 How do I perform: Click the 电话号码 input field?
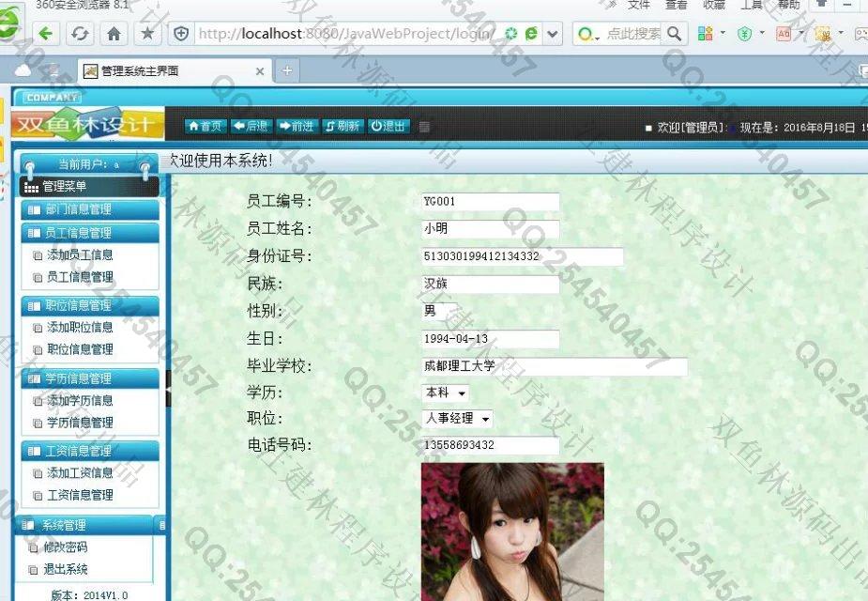(491, 445)
